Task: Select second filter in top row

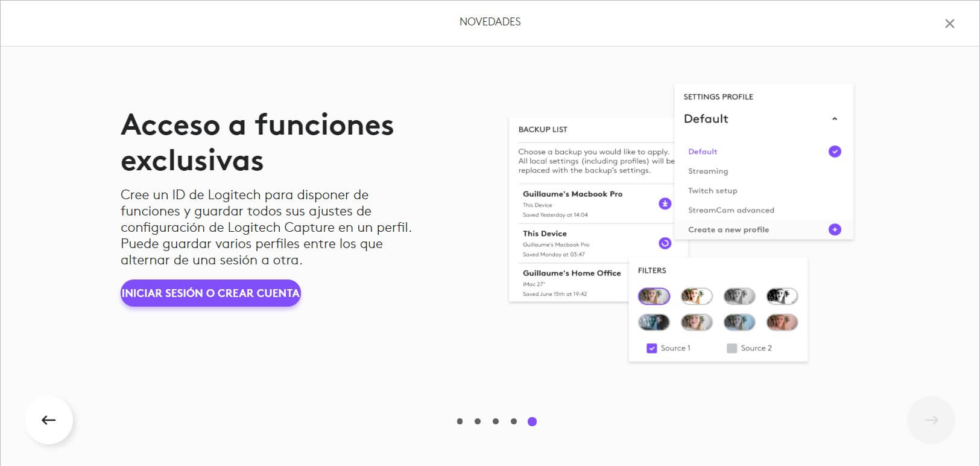Action: tap(697, 296)
